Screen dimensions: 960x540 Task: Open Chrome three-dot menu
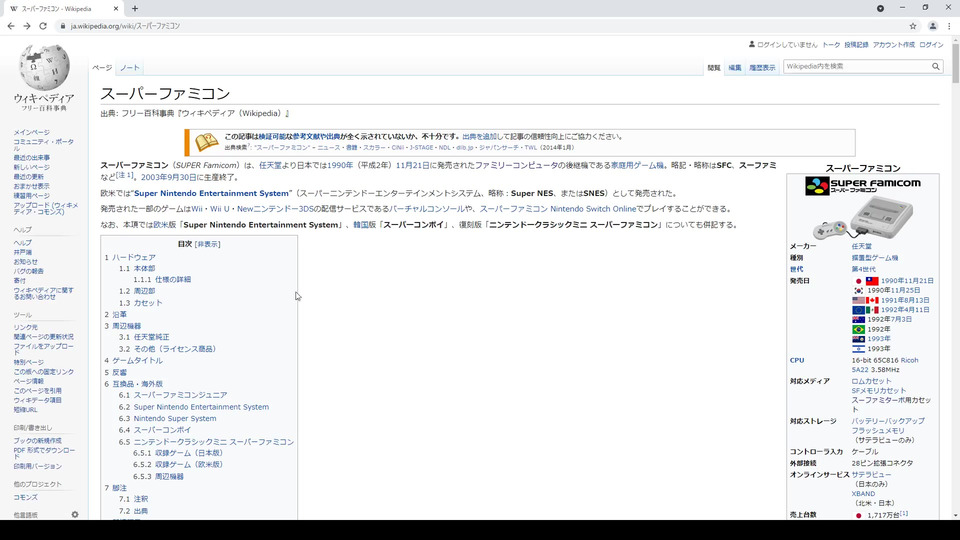click(x=950, y=26)
